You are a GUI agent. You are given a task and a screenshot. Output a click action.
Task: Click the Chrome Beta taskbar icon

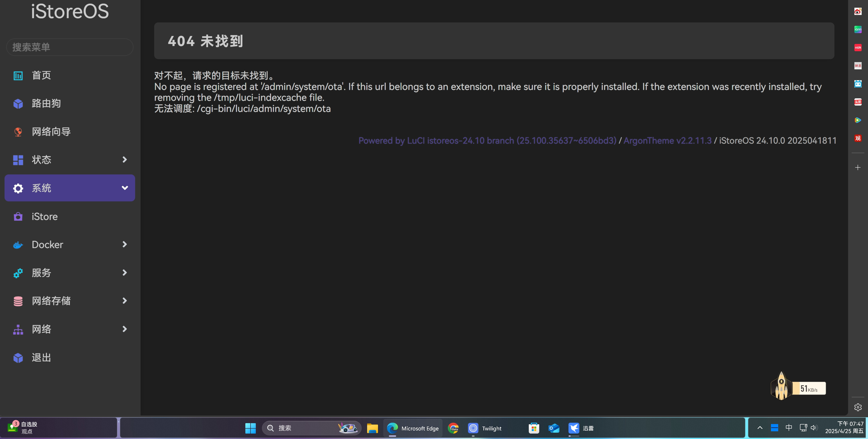pos(453,428)
